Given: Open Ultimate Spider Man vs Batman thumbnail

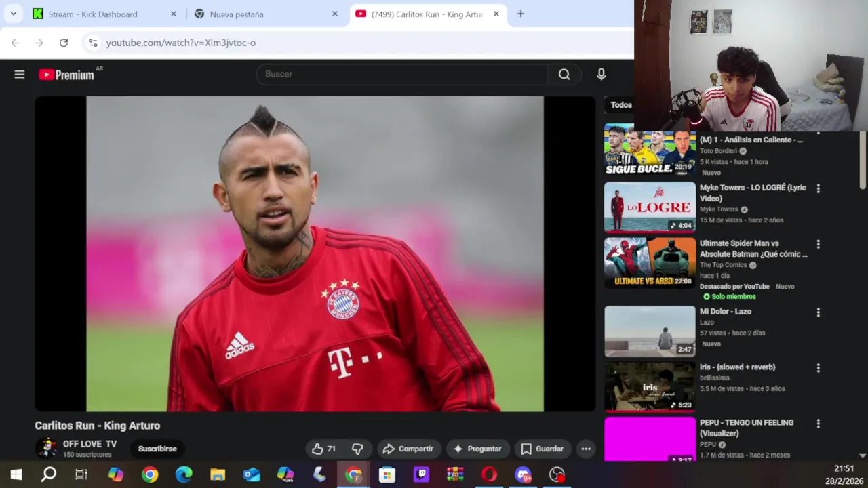Looking at the screenshot, I should pos(650,262).
